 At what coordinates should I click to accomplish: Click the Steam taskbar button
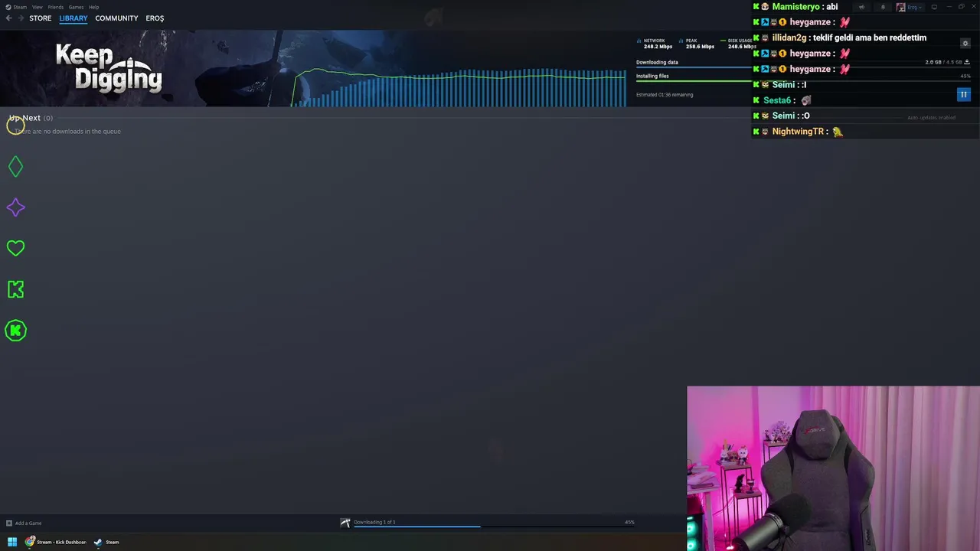106,542
